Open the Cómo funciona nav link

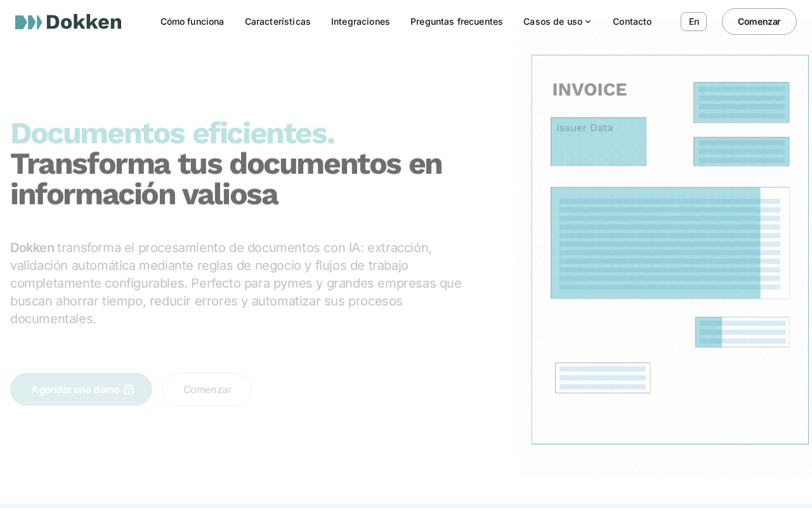pos(192,22)
